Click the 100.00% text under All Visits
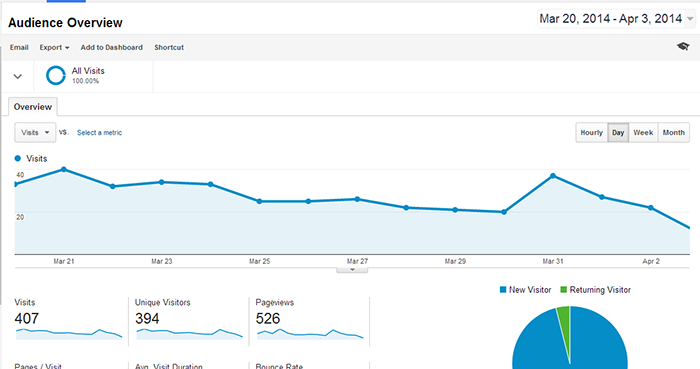Viewport: 700px width, 369px height. point(85,81)
